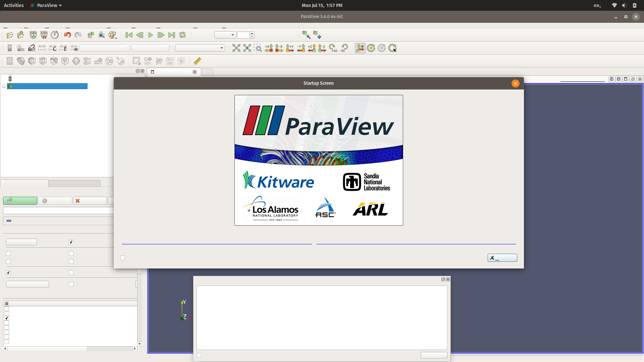Screen dimensions: 644x362
Task: Click the Save Data folder-with-arrow icon
Action: tap(20, 35)
